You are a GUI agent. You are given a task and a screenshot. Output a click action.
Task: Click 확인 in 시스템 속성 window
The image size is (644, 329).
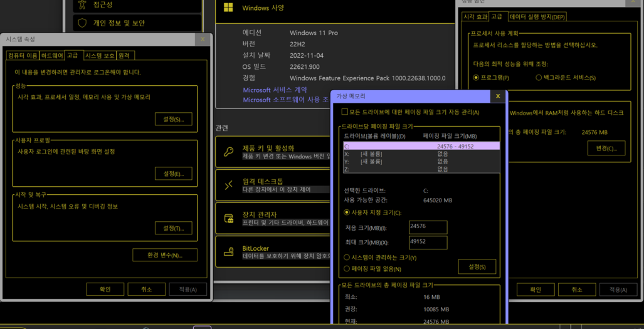[105, 290]
